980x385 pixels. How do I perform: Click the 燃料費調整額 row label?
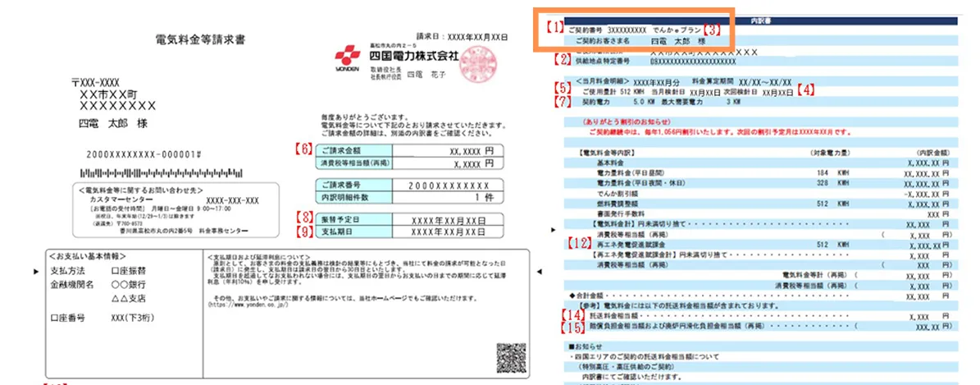pos(617,204)
